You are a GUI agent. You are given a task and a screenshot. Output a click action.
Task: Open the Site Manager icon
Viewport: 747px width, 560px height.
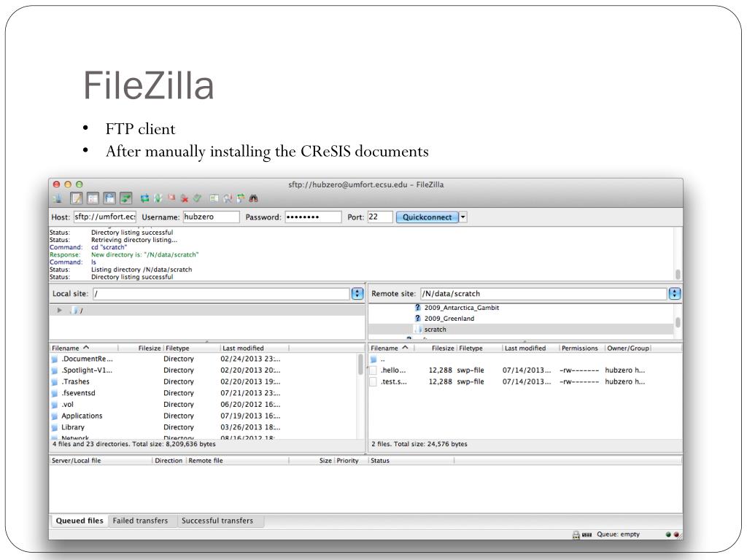pyautogui.click(x=58, y=198)
